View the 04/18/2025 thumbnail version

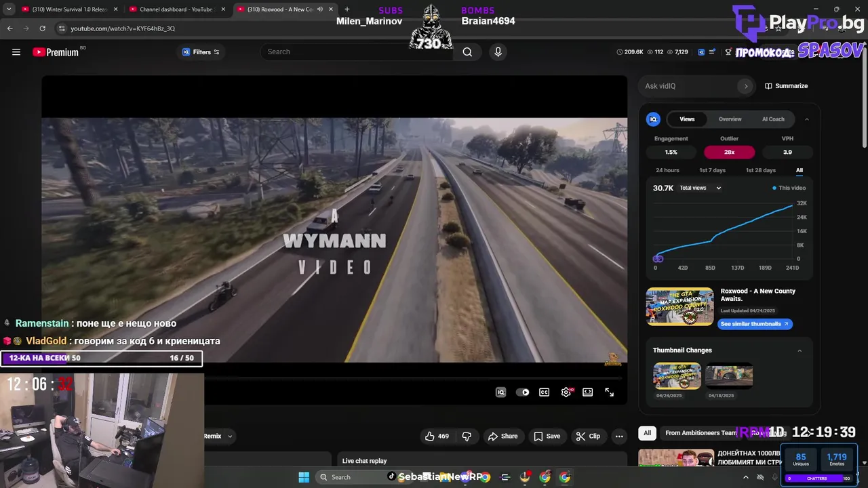click(x=729, y=375)
